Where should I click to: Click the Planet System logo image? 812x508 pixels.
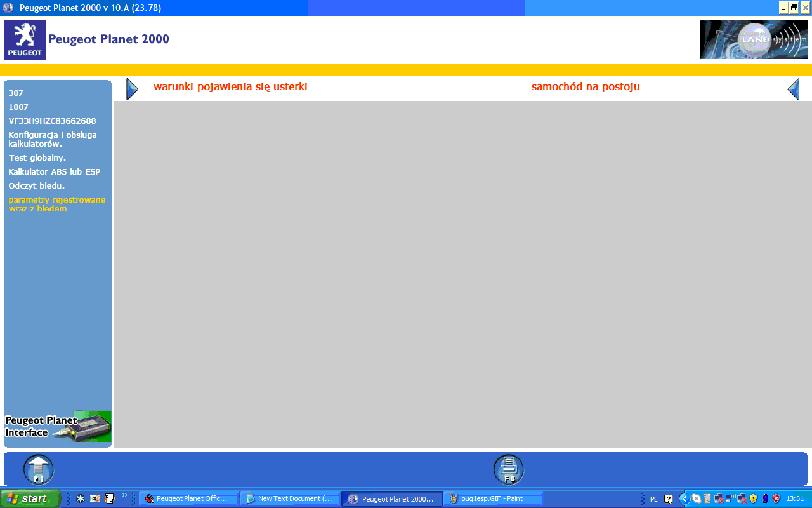click(754, 39)
